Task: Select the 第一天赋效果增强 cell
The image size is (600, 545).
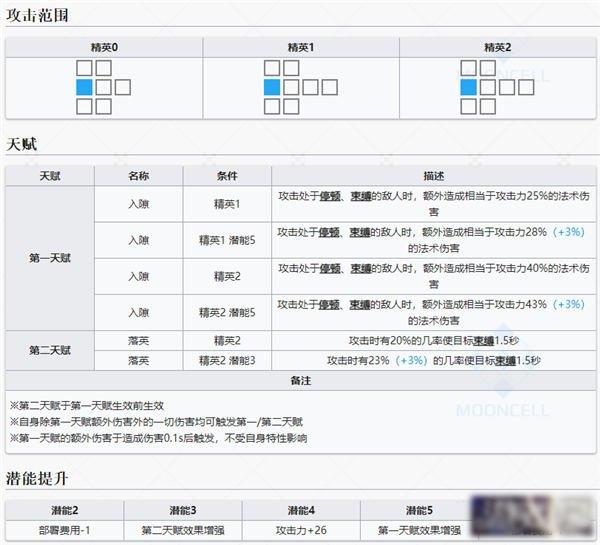Action: pos(419,530)
